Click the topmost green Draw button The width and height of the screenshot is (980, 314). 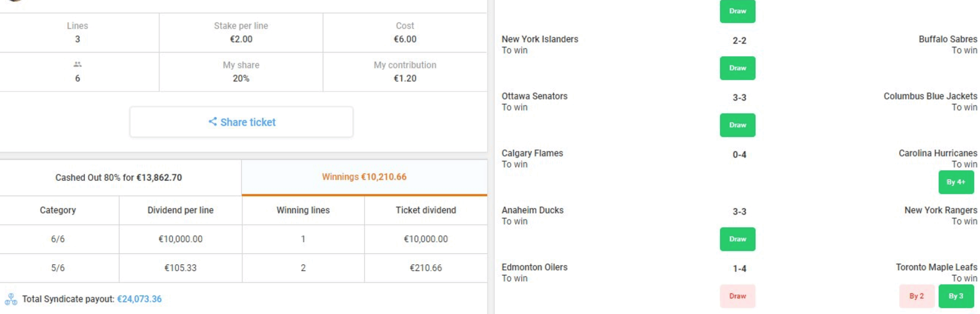click(737, 11)
